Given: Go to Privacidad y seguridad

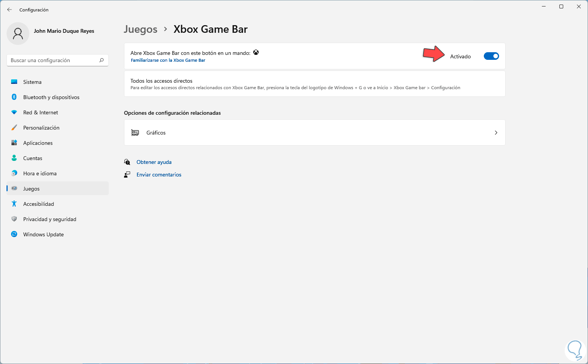Looking at the screenshot, I should tap(58, 219).
